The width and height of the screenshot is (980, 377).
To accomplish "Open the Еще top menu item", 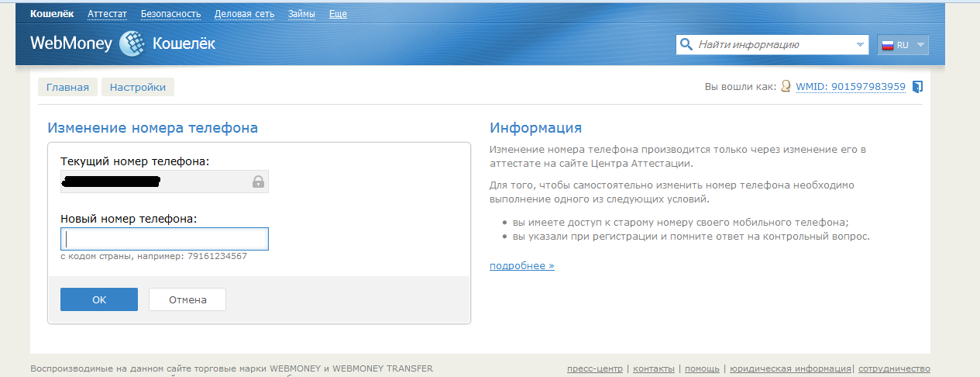I will [x=338, y=14].
